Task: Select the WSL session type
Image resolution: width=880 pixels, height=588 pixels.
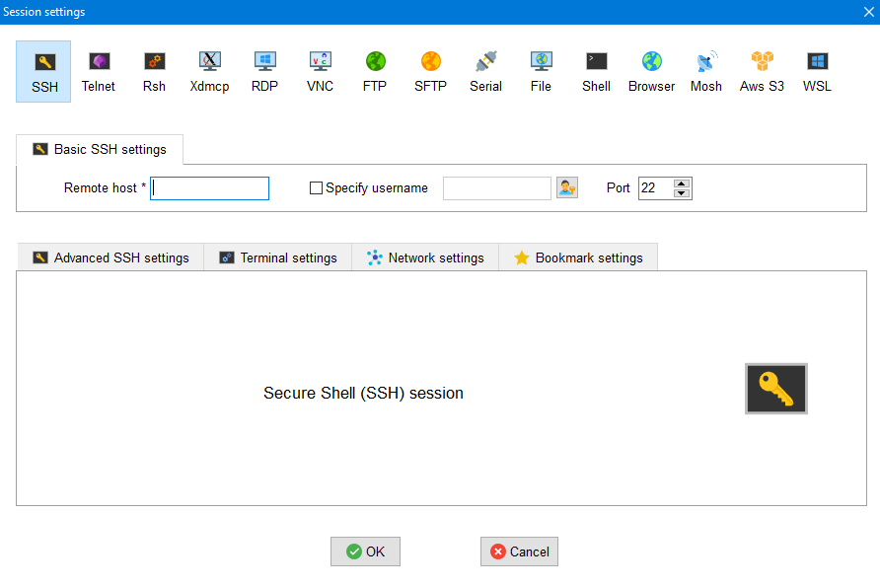Action: 817,71
